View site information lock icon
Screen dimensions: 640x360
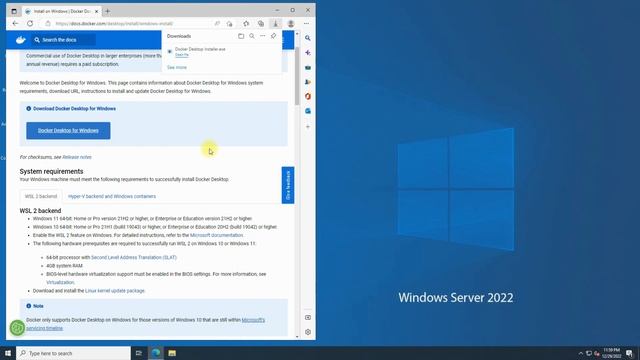(x=48, y=24)
